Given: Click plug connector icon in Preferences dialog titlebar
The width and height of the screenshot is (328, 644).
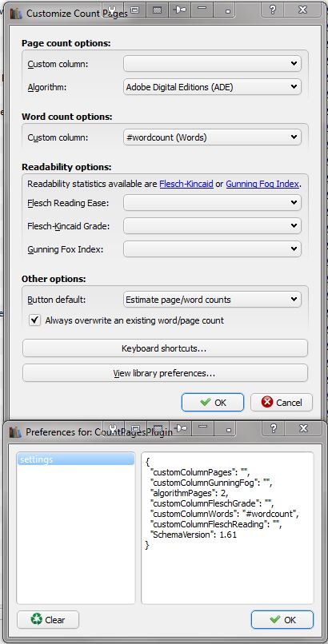Looking at the screenshot, I should pos(181,427).
